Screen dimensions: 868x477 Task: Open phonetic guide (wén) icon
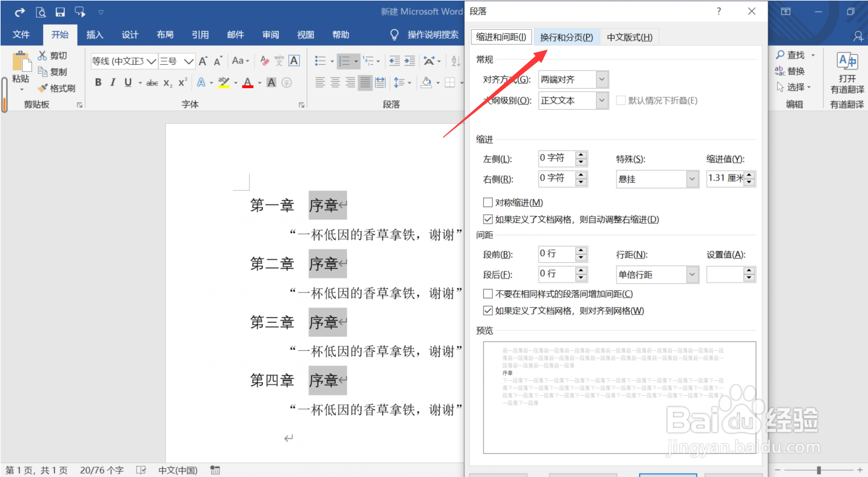click(279, 61)
